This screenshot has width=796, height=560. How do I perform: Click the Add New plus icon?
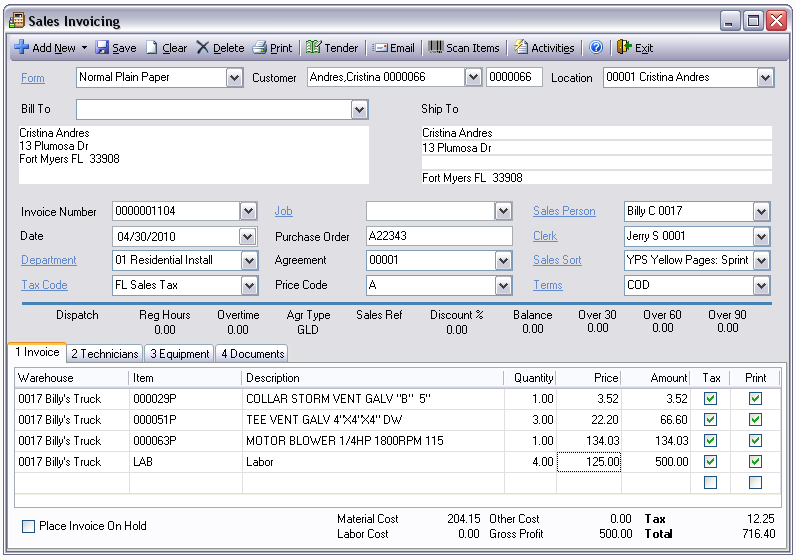click(21, 47)
